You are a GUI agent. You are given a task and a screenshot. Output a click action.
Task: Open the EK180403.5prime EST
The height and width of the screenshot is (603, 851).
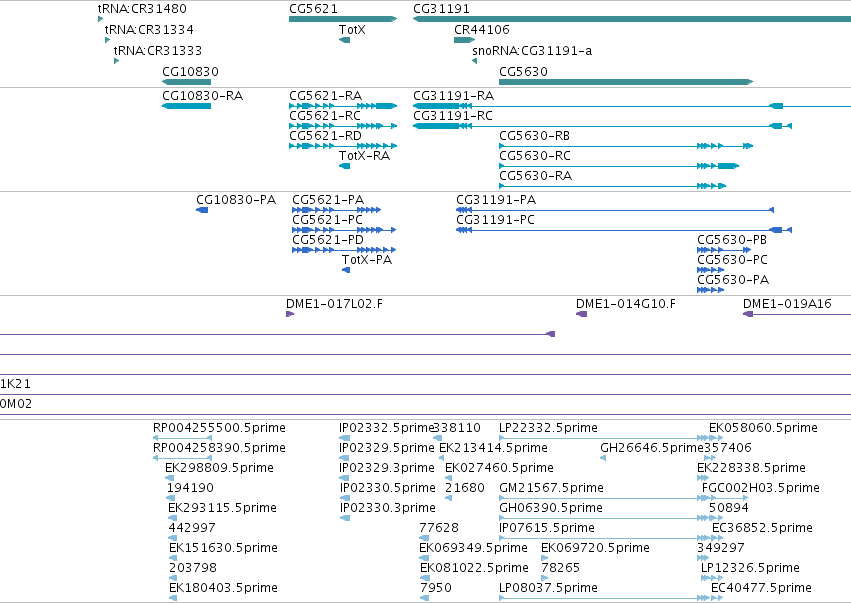point(173,598)
